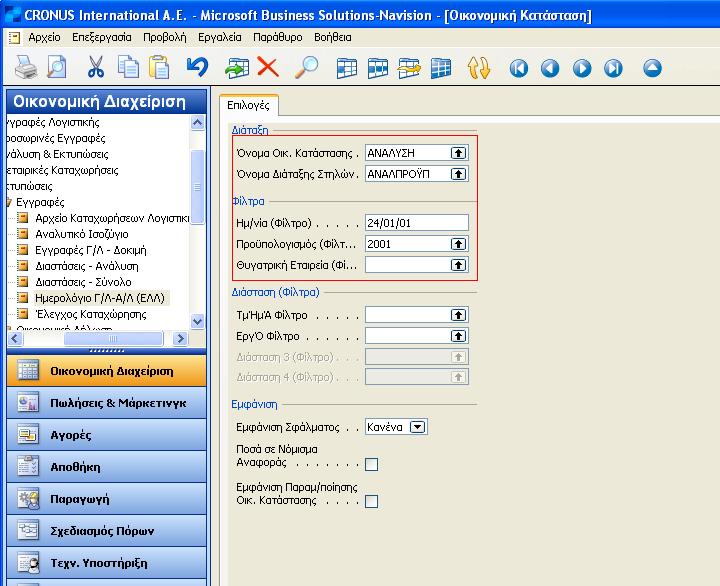This screenshot has height=586, width=720.
Task: Open Print Preview from toolbar
Action: (57, 68)
